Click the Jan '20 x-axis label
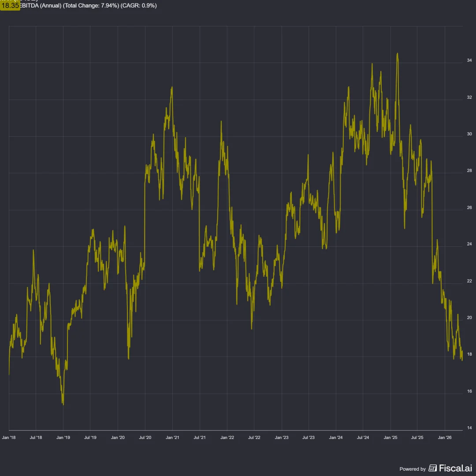This screenshot has height=476, width=476. [118, 438]
